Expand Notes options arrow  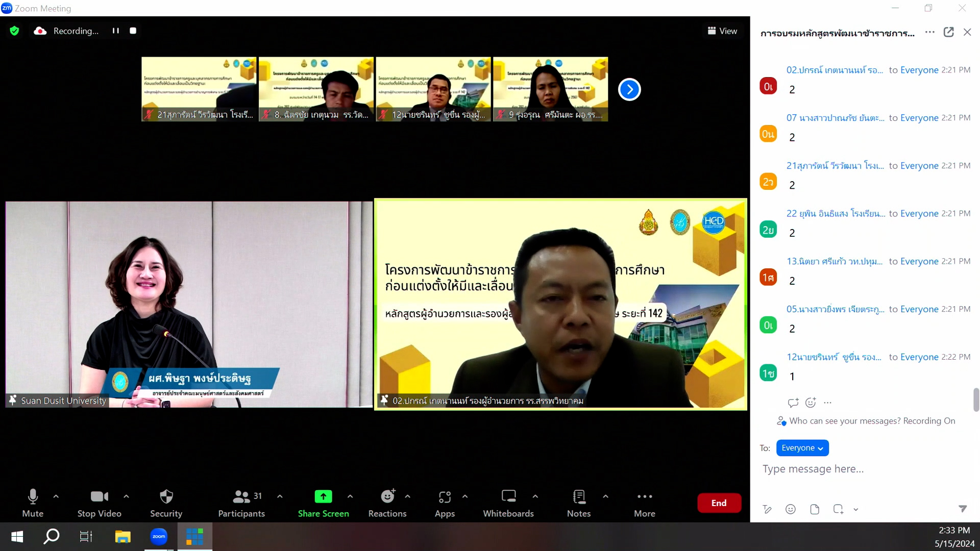click(x=605, y=496)
